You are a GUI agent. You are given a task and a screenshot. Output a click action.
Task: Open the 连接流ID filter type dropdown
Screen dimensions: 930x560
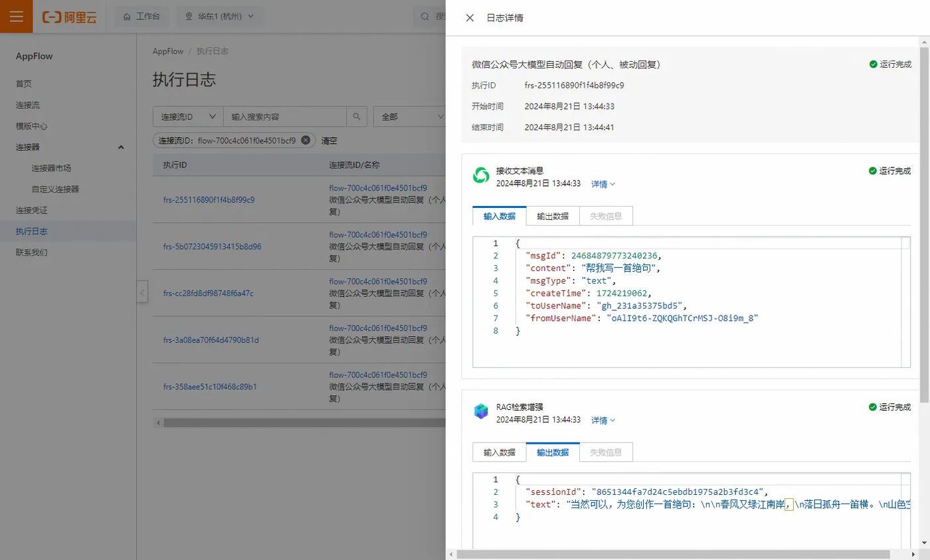pos(188,116)
